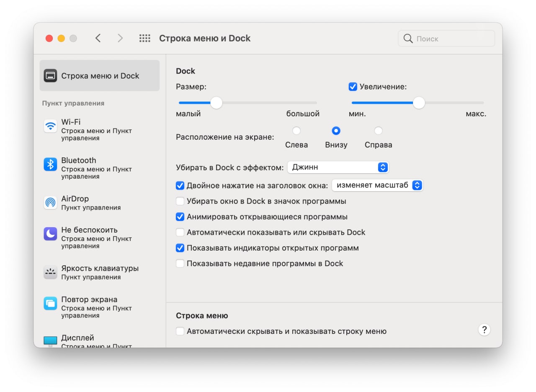The image size is (536, 392).
Task: Toggle the Увеличение checkbox
Action: 353,87
